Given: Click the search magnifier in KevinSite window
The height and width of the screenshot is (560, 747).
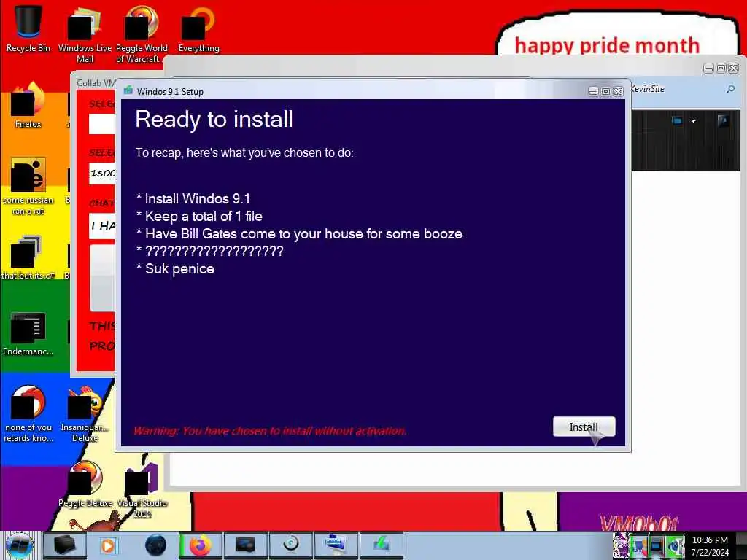Looking at the screenshot, I should [x=730, y=89].
